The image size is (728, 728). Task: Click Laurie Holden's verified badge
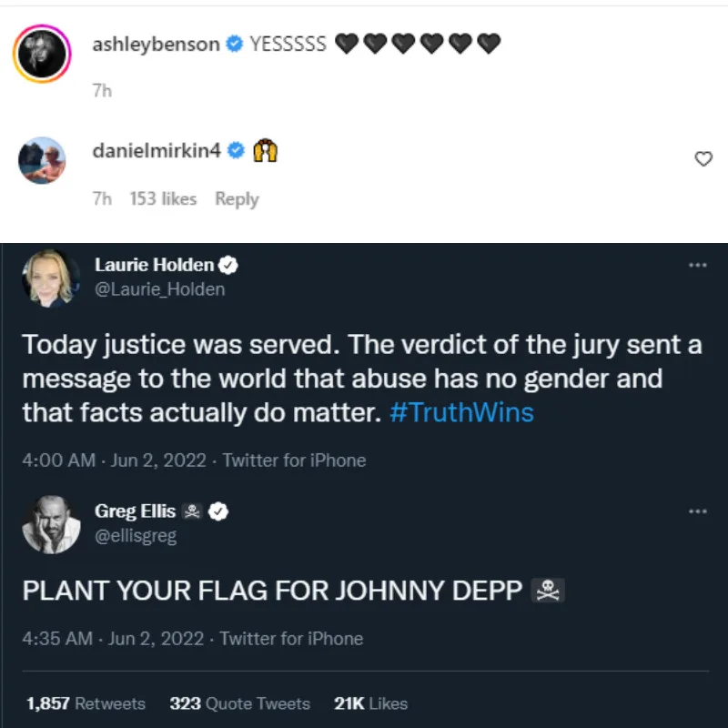[x=231, y=266]
